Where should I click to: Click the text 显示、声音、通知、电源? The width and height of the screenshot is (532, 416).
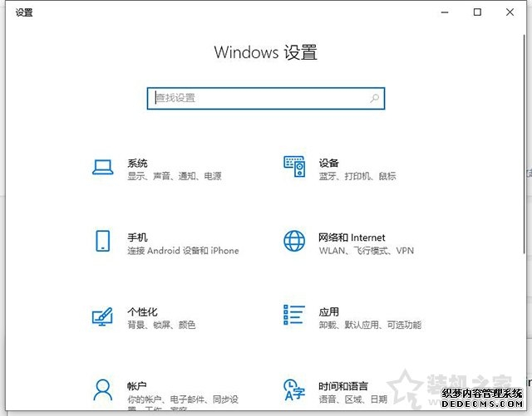coord(175,176)
